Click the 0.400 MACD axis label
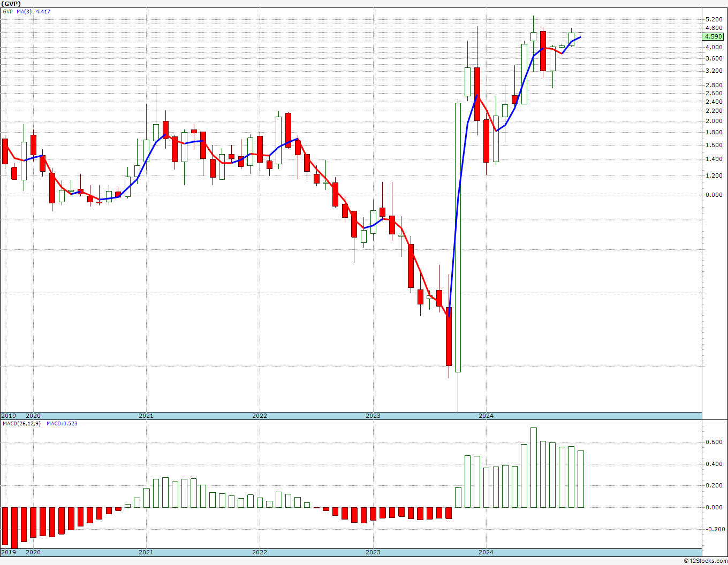This screenshot has height=565, width=728. (x=714, y=464)
